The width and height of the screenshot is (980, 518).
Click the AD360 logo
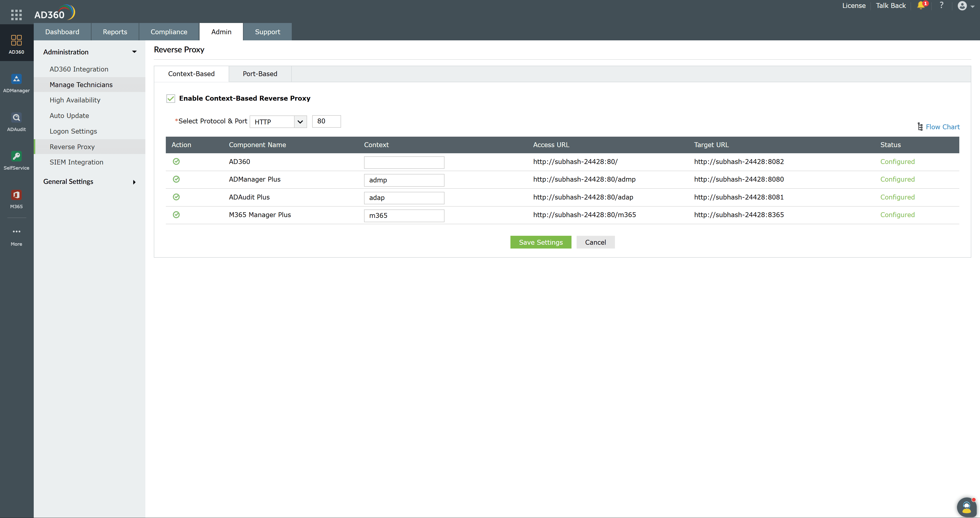tap(54, 13)
